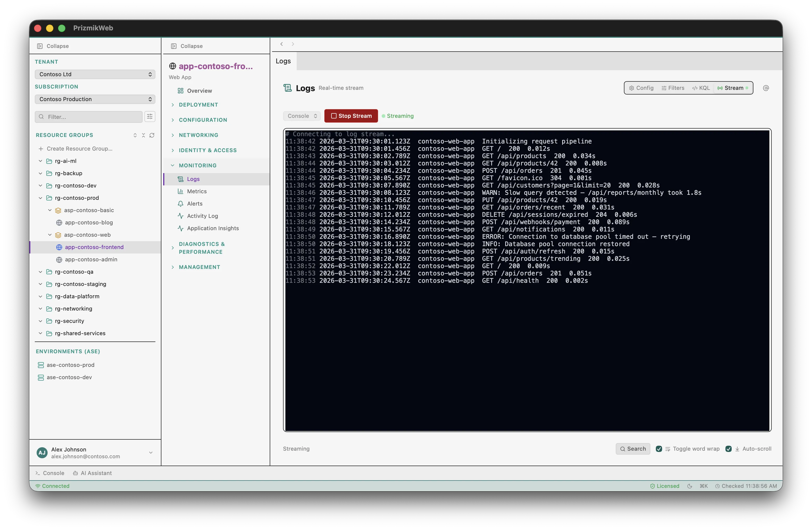Screen dimensions: 812x530
Task: Open Application Insights under Monitoring
Action: (x=213, y=228)
